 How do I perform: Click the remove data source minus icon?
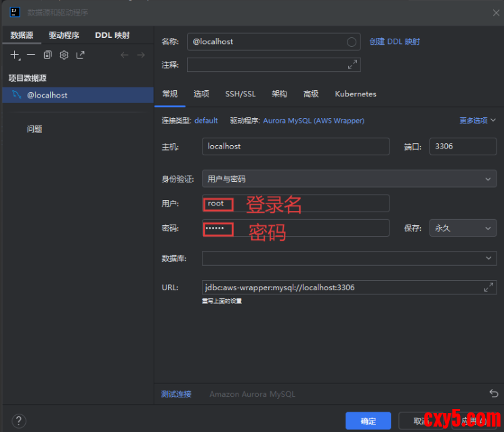31,55
